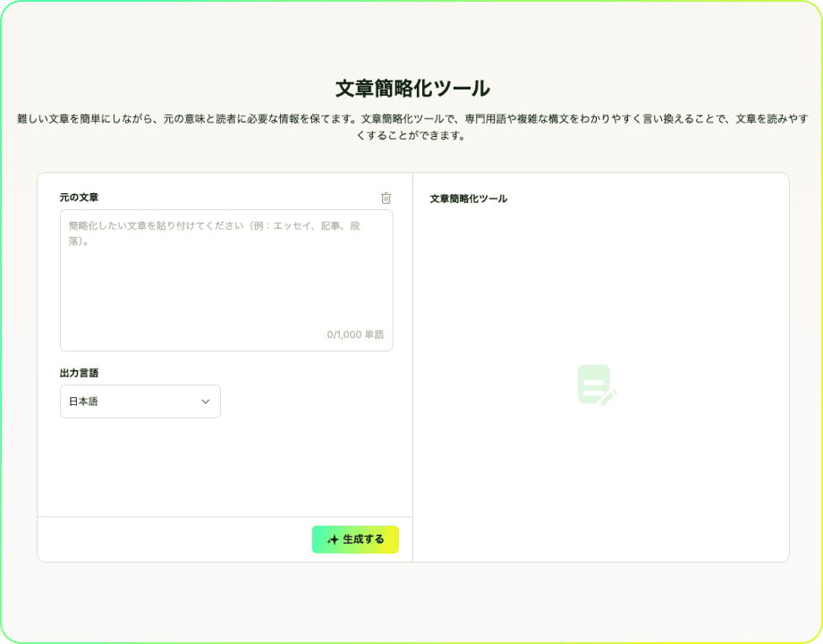
Task: Click the 元の文章 label
Action: (x=80, y=198)
